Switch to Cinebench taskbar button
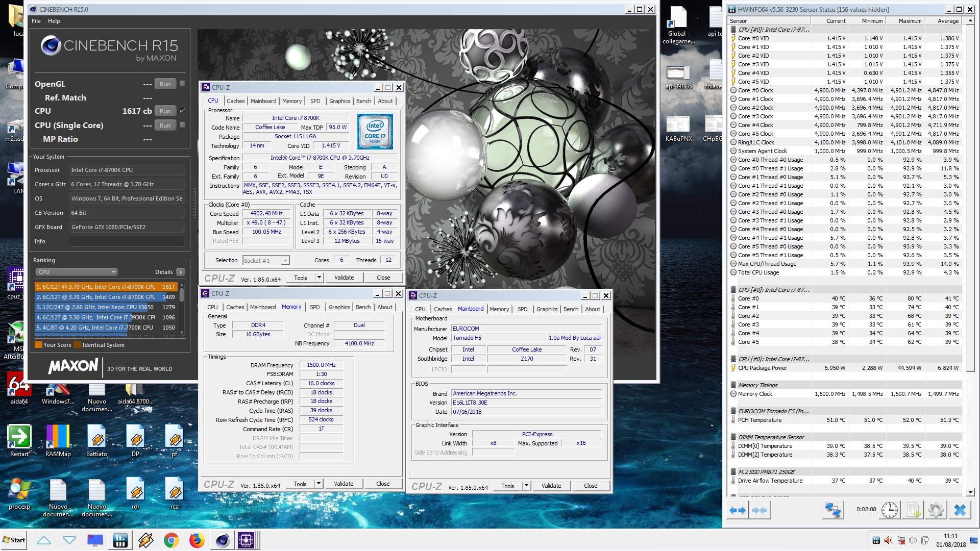Image resolution: width=980 pixels, height=551 pixels. pos(223,540)
